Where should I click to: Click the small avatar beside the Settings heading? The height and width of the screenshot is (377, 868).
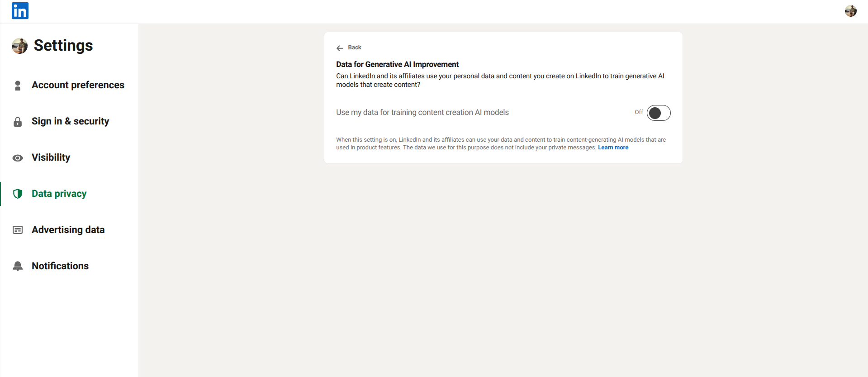pos(19,46)
